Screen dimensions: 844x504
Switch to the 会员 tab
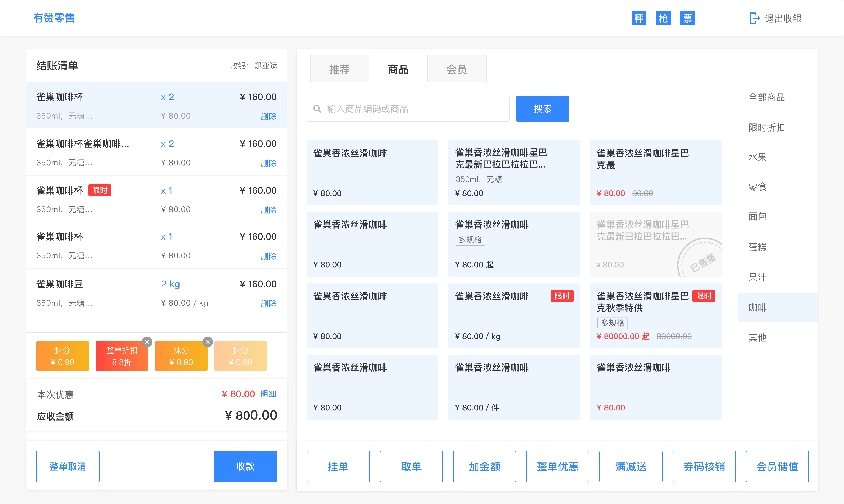tap(457, 69)
